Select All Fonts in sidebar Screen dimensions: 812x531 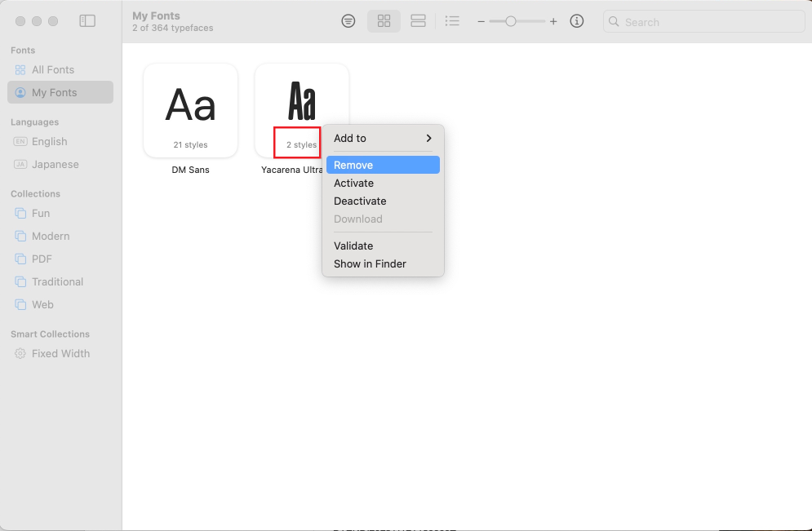pyautogui.click(x=60, y=70)
